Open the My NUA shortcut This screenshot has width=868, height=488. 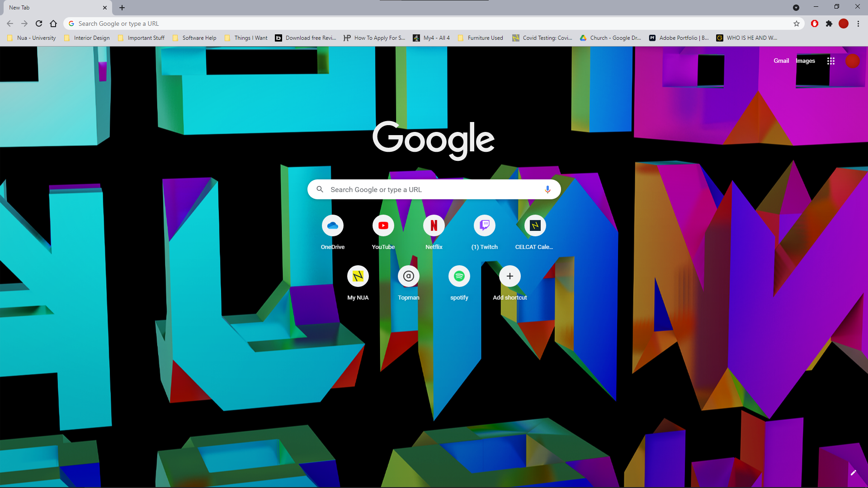(x=358, y=283)
